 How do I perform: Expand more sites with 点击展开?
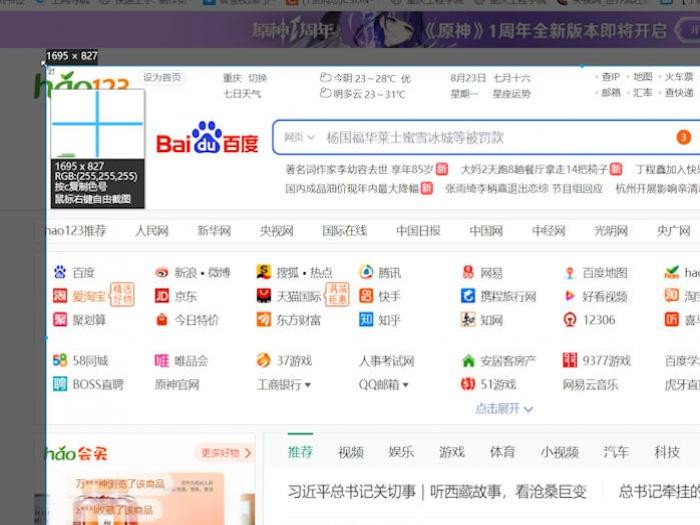pyautogui.click(x=504, y=408)
